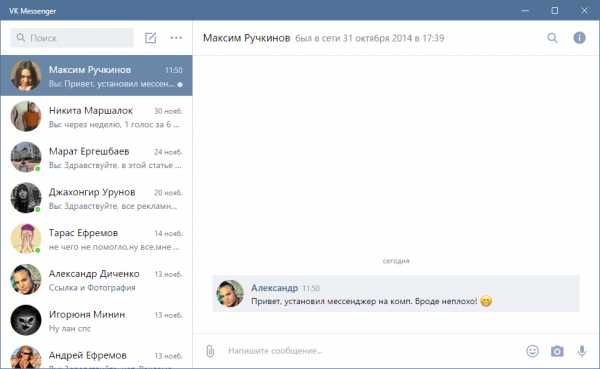
Task: Click the smiley emoji in the message
Action: coord(486,301)
